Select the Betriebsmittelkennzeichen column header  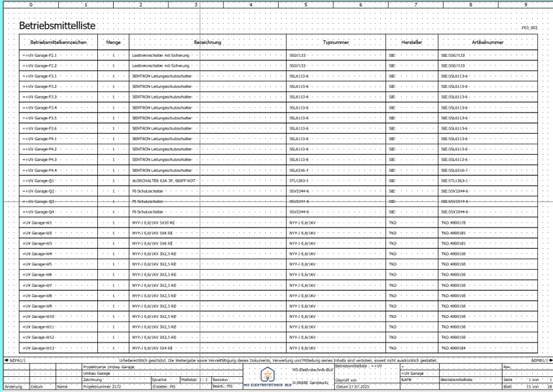point(58,42)
